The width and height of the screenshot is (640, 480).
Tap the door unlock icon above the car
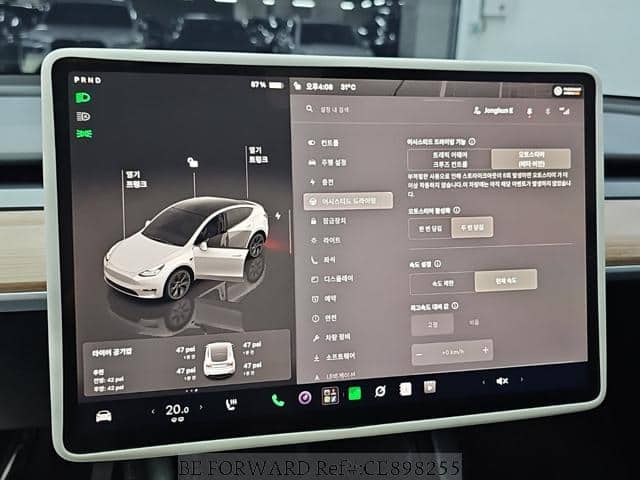pos(193,162)
